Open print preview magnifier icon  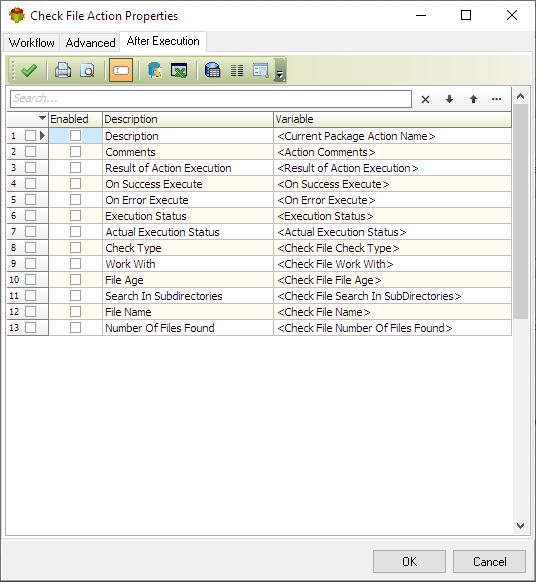coord(87,70)
